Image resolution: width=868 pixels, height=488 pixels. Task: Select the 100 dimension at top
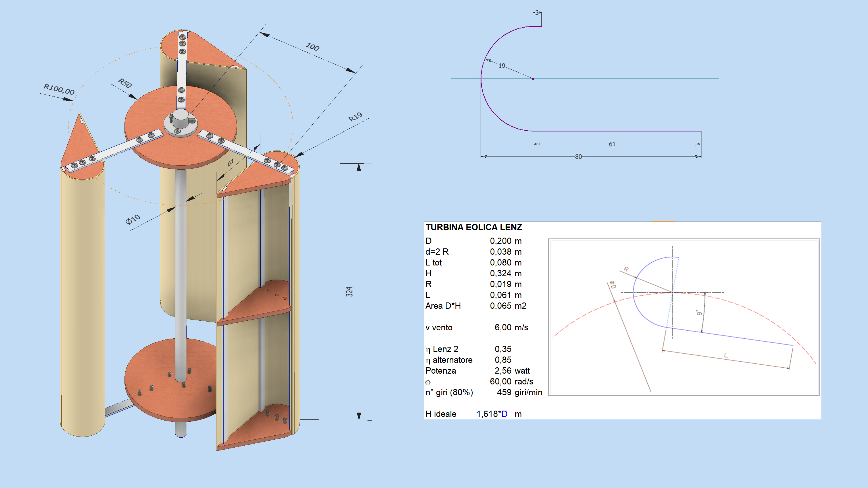(312, 47)
